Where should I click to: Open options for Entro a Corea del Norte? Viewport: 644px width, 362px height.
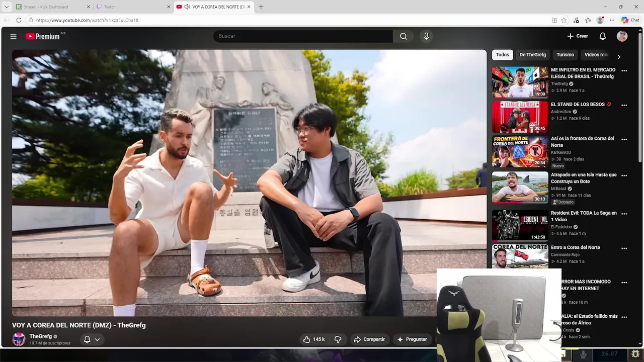click(624, 248)
